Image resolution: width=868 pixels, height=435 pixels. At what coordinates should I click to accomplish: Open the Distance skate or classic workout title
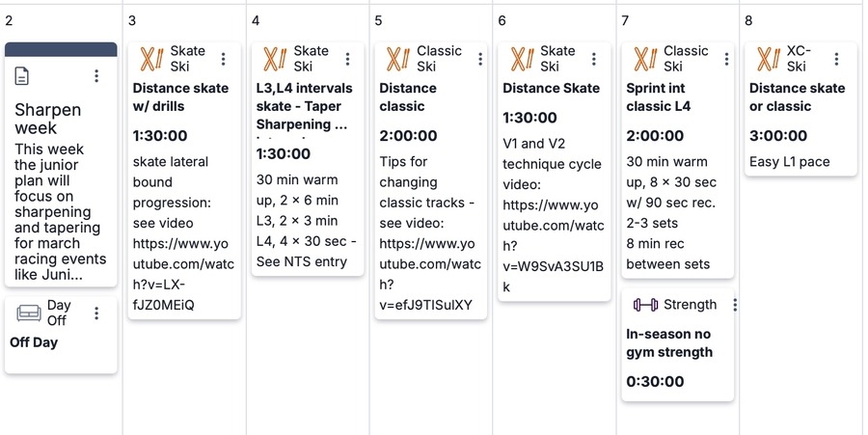tap(800, 96)
